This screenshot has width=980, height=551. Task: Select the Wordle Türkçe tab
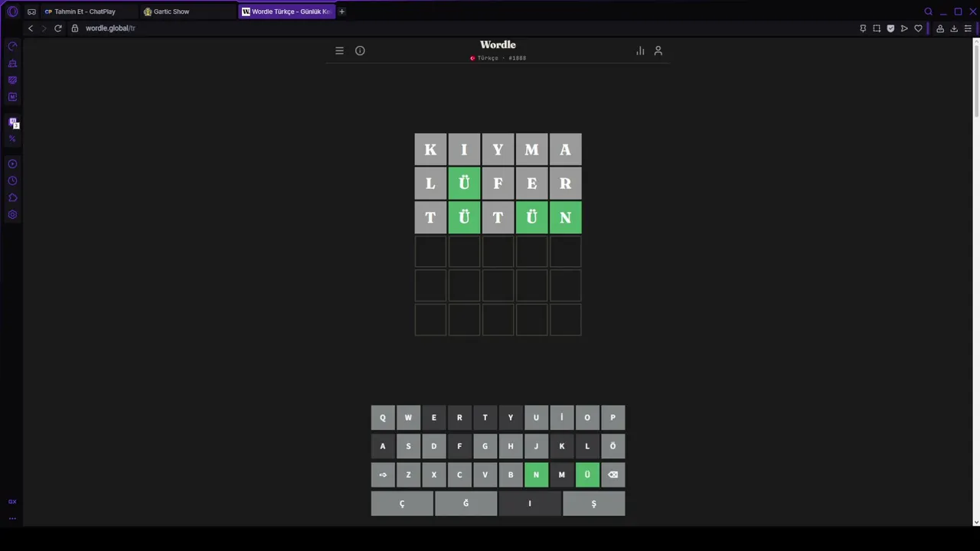(287, 11)
